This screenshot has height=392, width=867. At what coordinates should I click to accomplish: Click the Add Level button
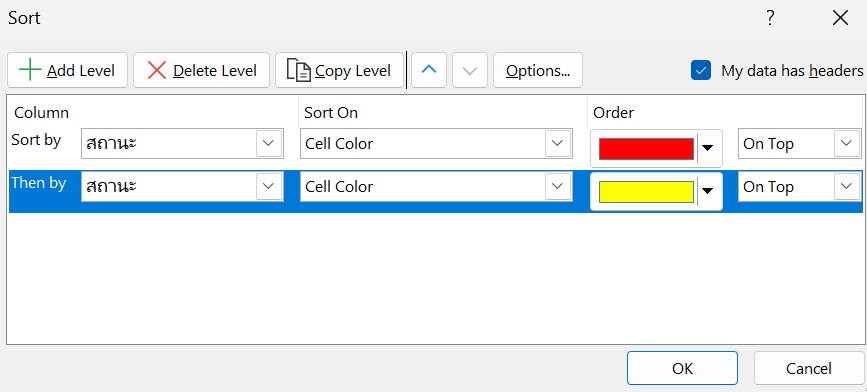(67, 70)
